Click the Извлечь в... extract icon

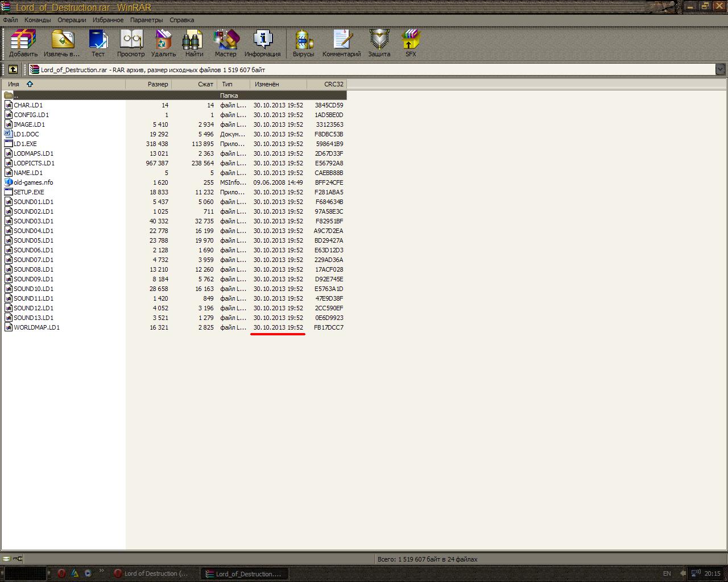click(62, 43)
